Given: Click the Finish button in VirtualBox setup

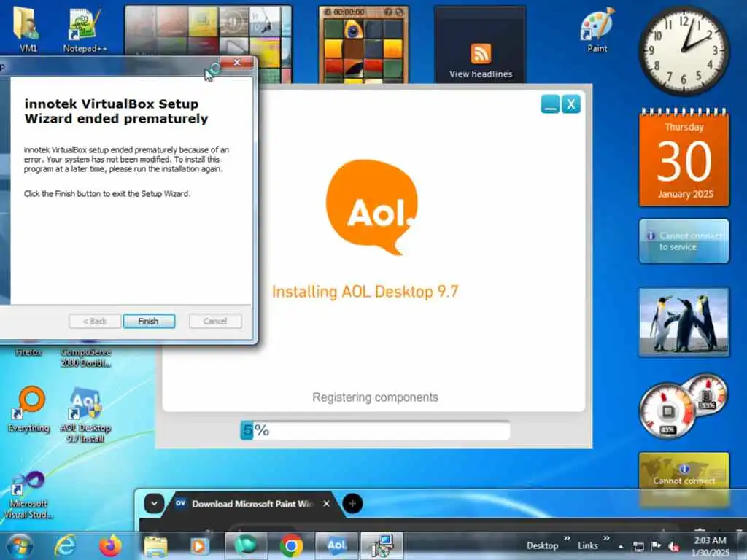Looking at the screenshot, I should click(x=149, y=321).
